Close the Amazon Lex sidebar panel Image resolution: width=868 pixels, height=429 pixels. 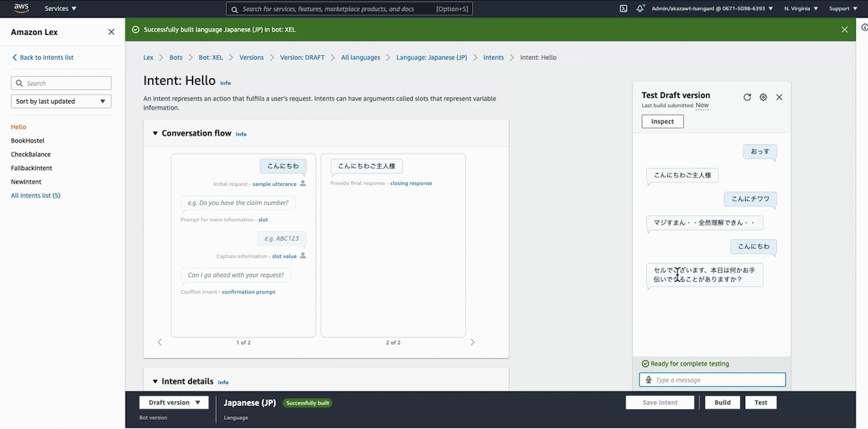click(x=111, y=32)
